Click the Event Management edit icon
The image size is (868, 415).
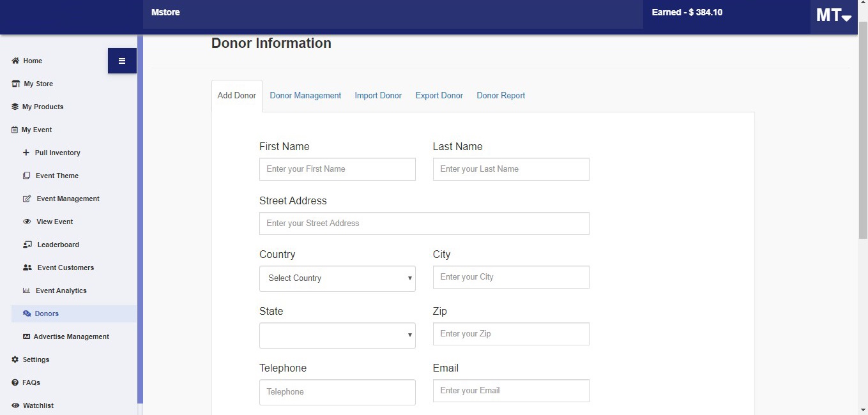point(27,199)
